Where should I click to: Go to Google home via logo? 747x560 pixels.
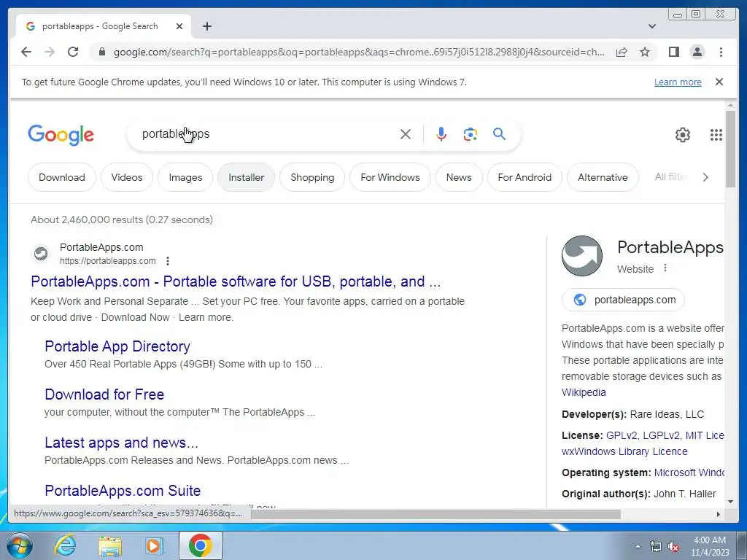coord(61,135)
